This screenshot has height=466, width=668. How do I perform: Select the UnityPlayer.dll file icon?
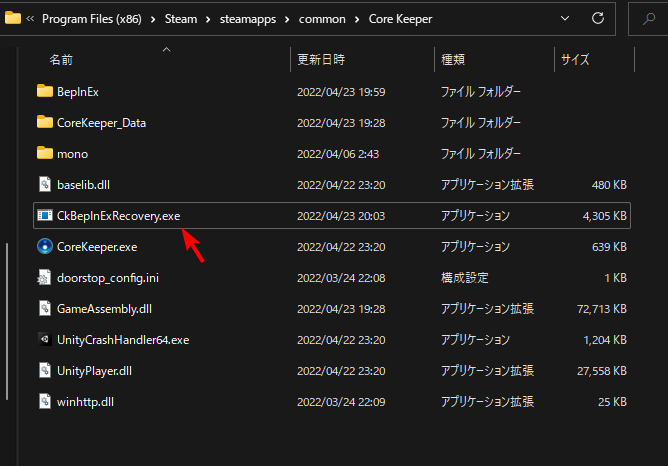tap(45, 371)
